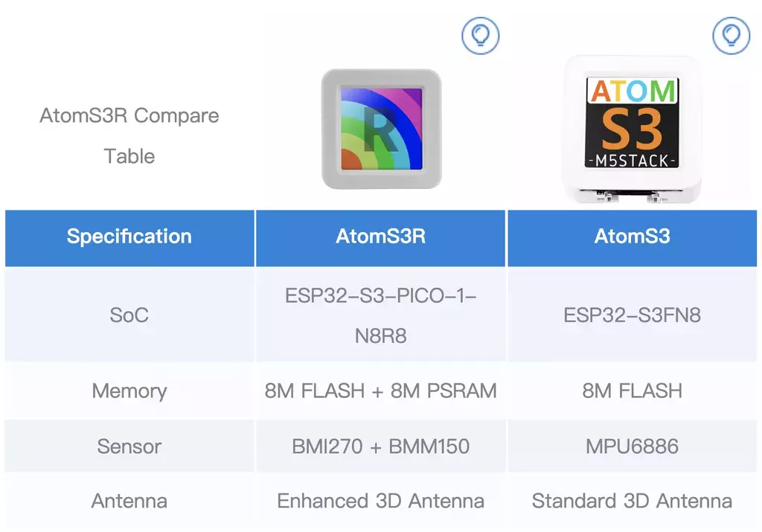The width and height of the screenshot is (762, 532).
Task: Select the AtomS3 column header
Action: (633, 237)
